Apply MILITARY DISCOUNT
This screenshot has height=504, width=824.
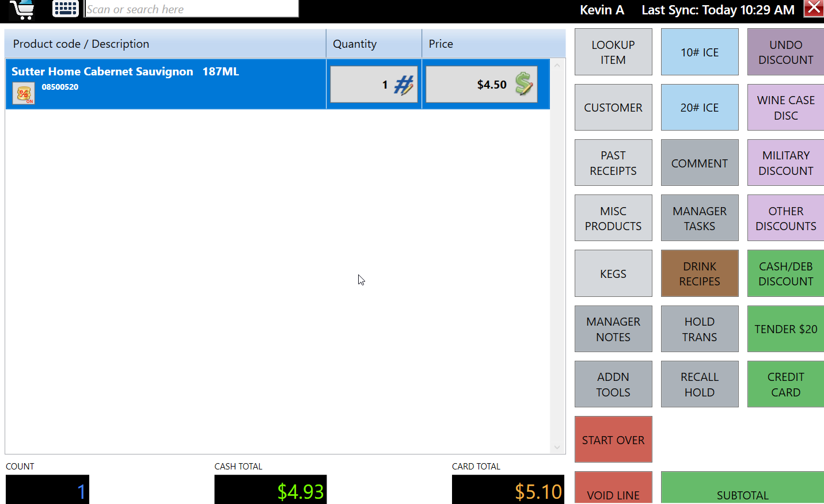coord(785,163)
